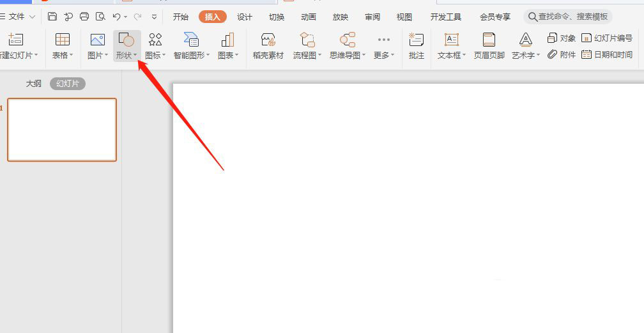This screenshot has height=333, width=644.
Task: Open the Docer materials (稻壳素材) icon
Action: click(268, 40)
